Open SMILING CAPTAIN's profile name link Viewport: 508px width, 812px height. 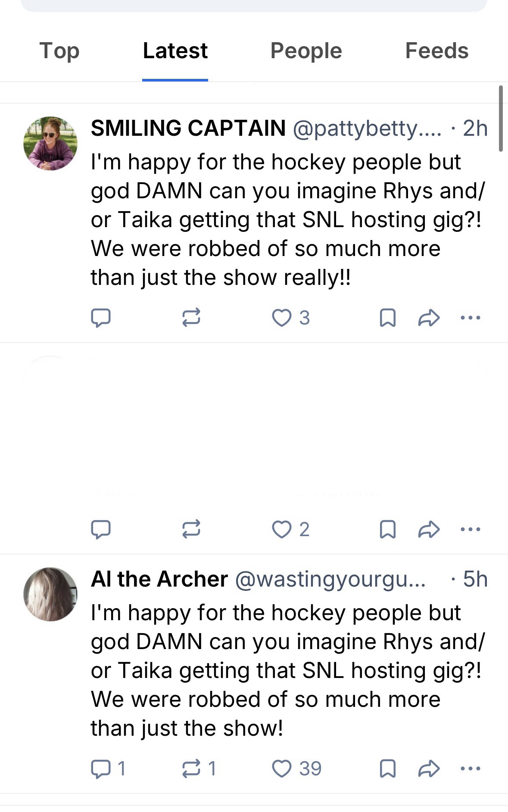(188, 128)
